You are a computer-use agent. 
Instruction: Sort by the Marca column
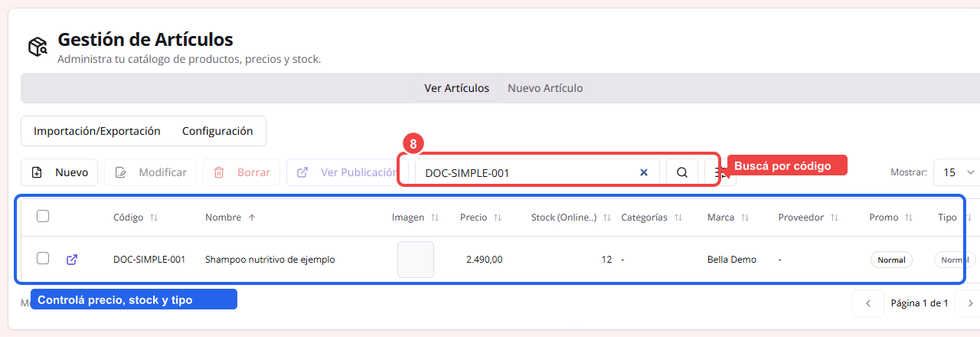pos(728,218)
